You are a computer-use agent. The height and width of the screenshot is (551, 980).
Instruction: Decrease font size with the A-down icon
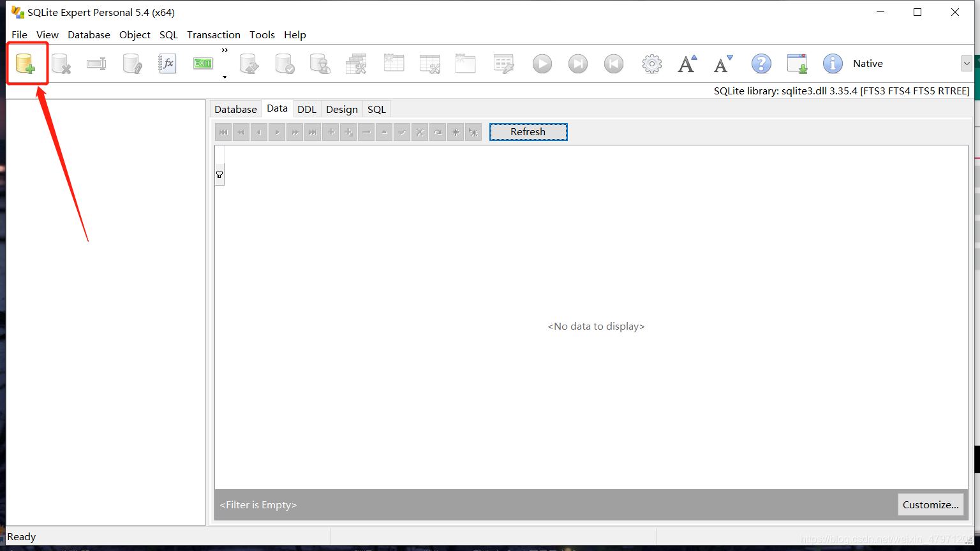(x=723, y=64)
